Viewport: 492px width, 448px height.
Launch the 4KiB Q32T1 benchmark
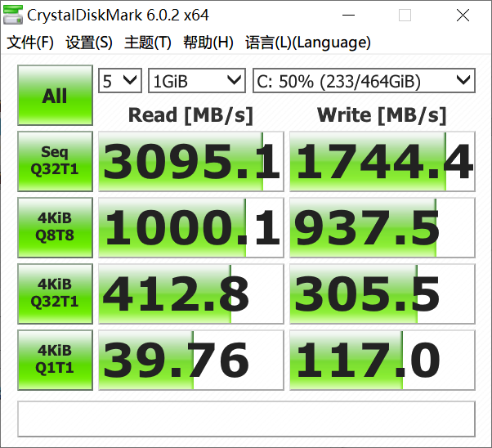55,293
